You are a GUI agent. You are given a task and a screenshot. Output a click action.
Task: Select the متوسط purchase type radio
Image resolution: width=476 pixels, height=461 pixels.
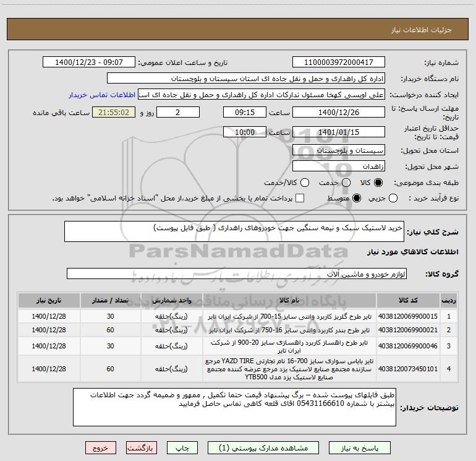[x=357, y=198]
